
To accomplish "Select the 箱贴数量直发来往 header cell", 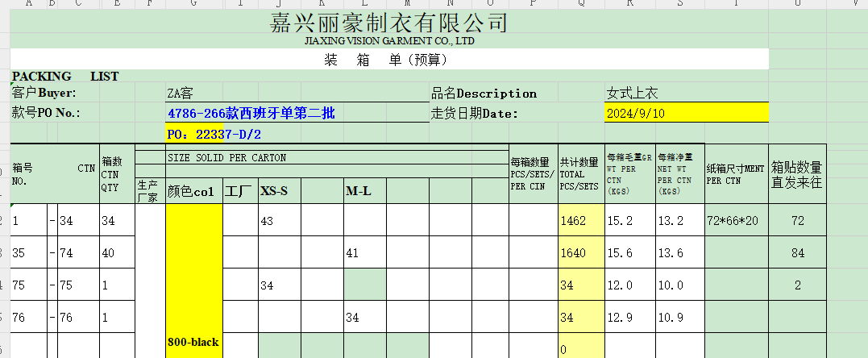I will [797, 175].
